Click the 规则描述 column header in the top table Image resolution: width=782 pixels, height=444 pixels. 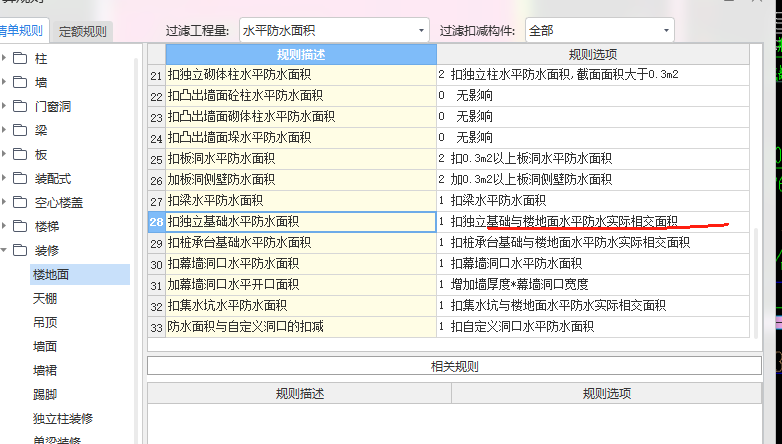pos(301,54)
